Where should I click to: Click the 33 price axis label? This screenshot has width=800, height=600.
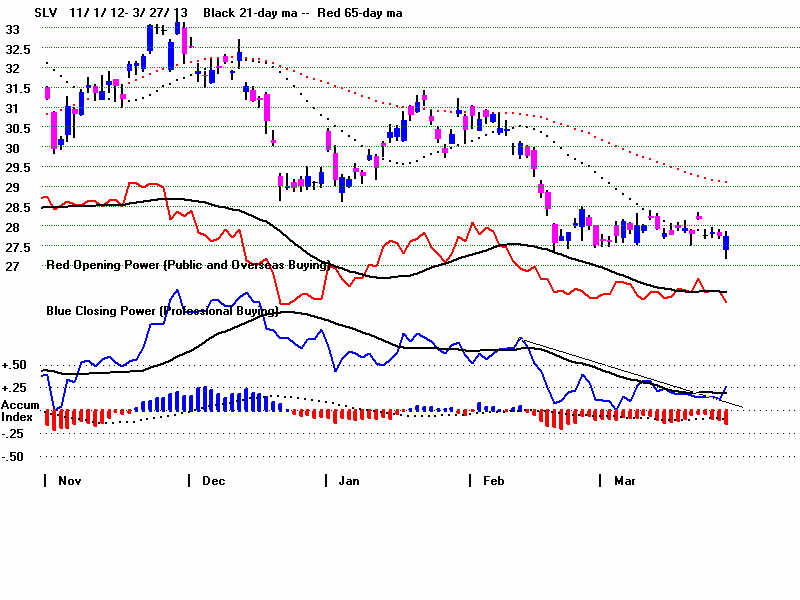point(13,29)
